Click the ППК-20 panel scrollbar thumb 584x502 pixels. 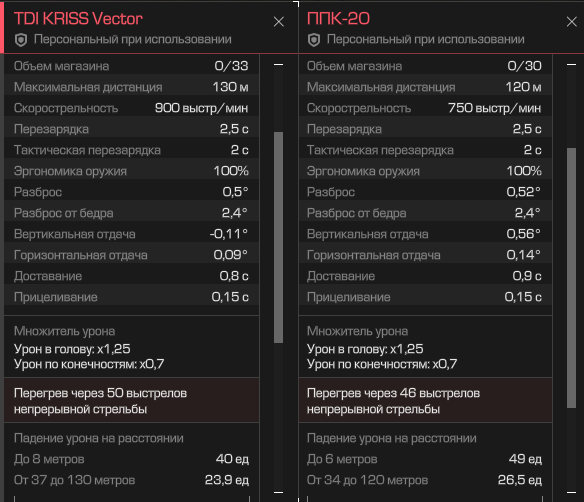[571, 278]
